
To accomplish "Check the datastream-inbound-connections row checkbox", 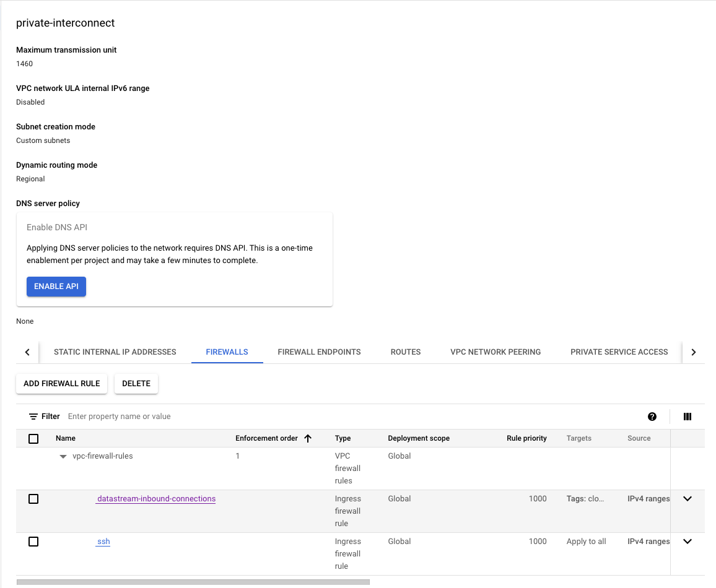I will pos(33,499).
